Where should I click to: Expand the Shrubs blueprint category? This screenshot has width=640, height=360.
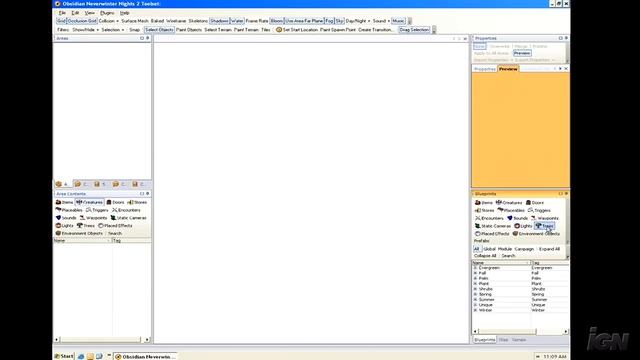[475, 289]
